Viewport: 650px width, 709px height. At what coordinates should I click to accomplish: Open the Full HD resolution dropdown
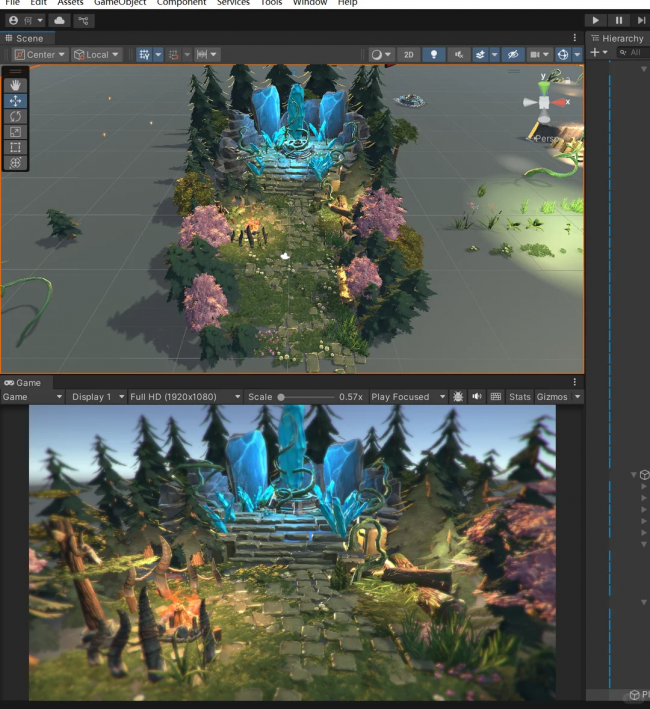(x=185, y=397)
